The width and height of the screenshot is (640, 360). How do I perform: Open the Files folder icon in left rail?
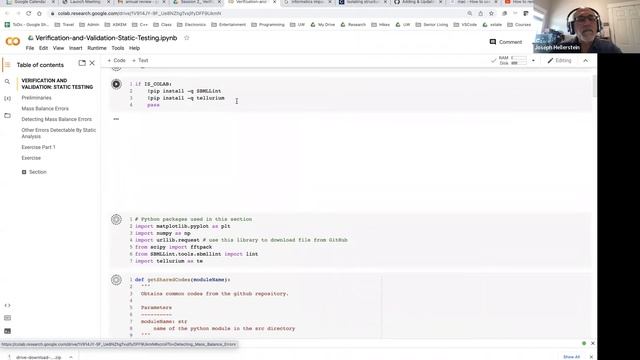pyautogui.click(x=7, y=116)
